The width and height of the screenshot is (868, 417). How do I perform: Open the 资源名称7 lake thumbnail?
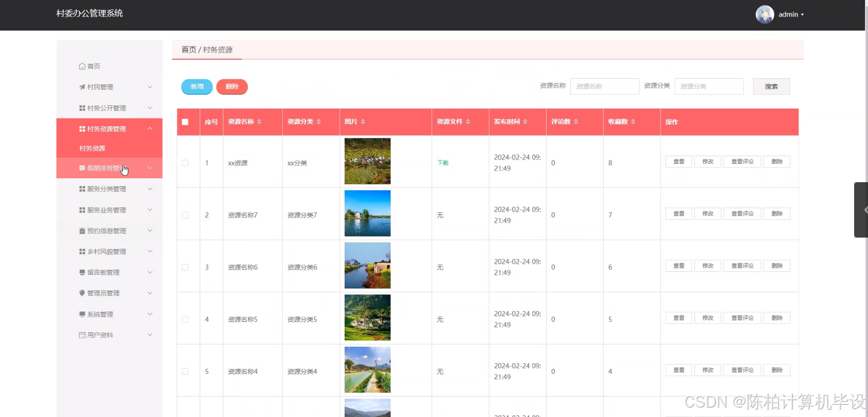coord(367,213)
